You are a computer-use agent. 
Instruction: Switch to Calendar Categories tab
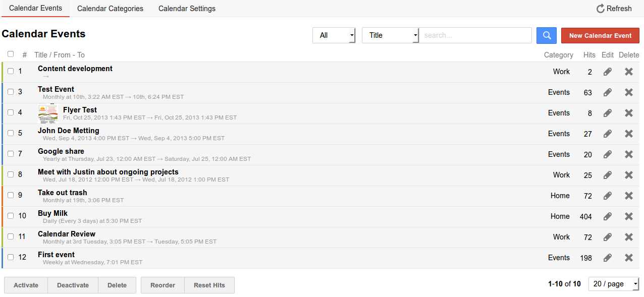[110, 9]
